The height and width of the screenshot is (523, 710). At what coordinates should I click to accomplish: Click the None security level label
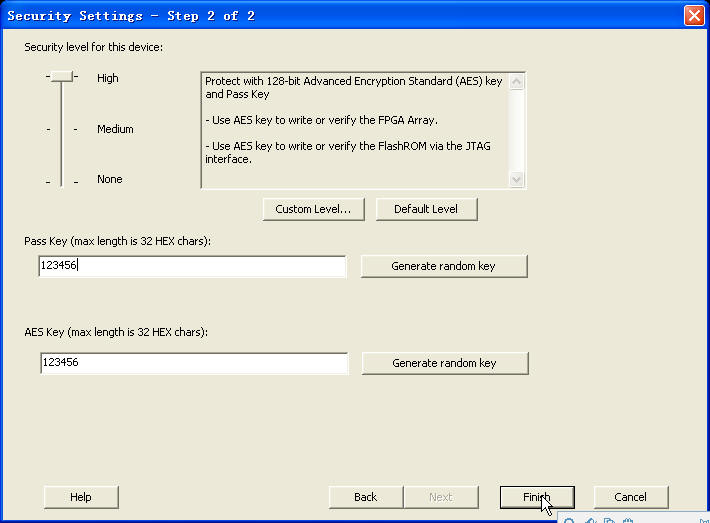click(110, 179)
